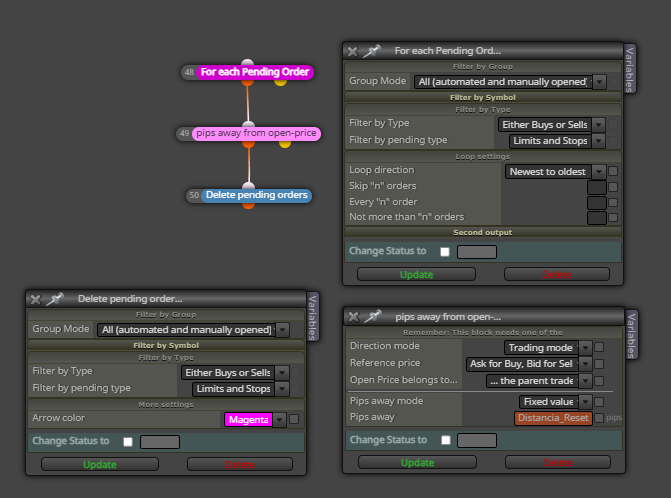Open Arrow color Magenta dropdown

click(x=279, y=420)
